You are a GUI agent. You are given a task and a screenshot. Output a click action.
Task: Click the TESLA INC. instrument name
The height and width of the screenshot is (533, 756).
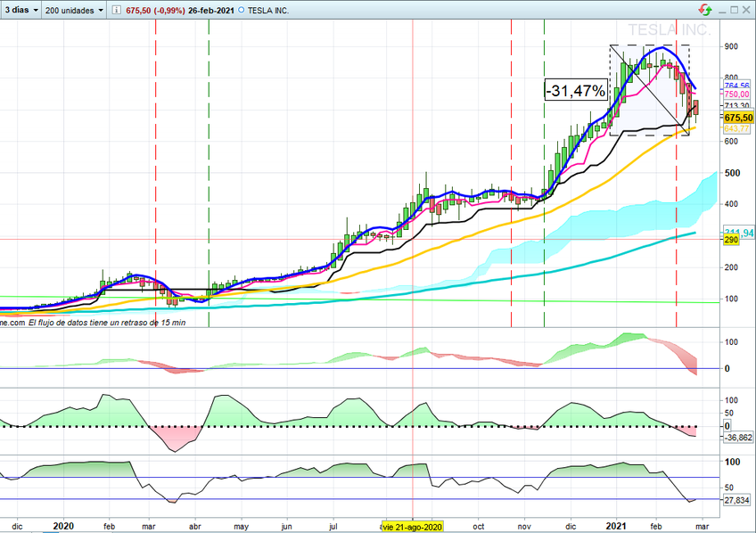point(268,10)
